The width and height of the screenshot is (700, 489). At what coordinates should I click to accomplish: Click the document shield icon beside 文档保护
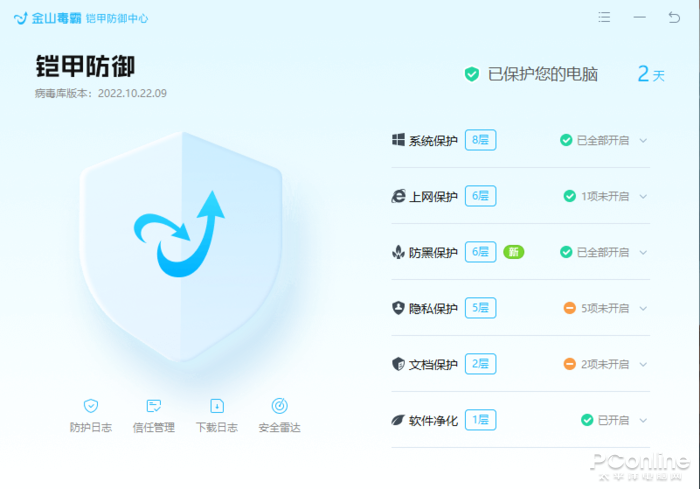(x=398, y=364)
